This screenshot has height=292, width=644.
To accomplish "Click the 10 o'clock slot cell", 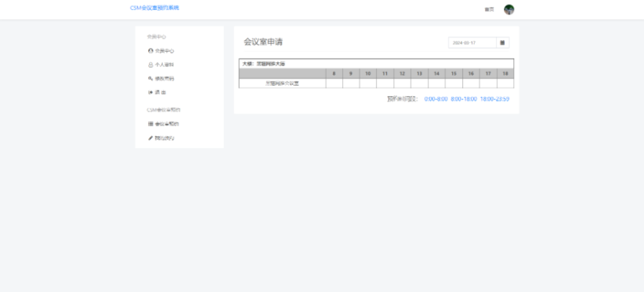I will (368, 83).
